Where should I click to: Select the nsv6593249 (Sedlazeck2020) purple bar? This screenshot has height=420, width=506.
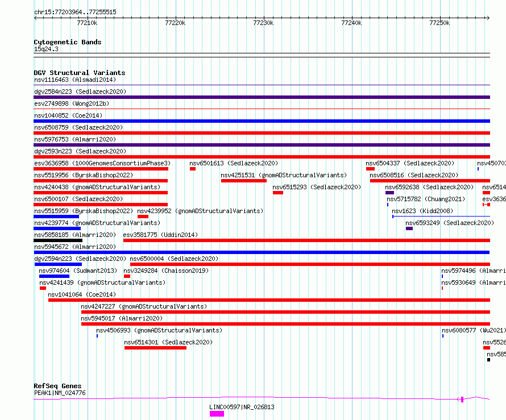[409, 228]
